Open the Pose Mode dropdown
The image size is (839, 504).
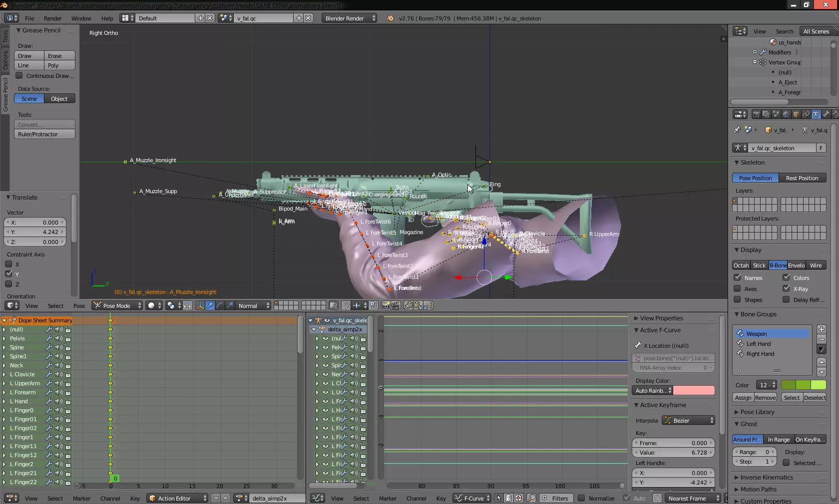pos(117,305)
